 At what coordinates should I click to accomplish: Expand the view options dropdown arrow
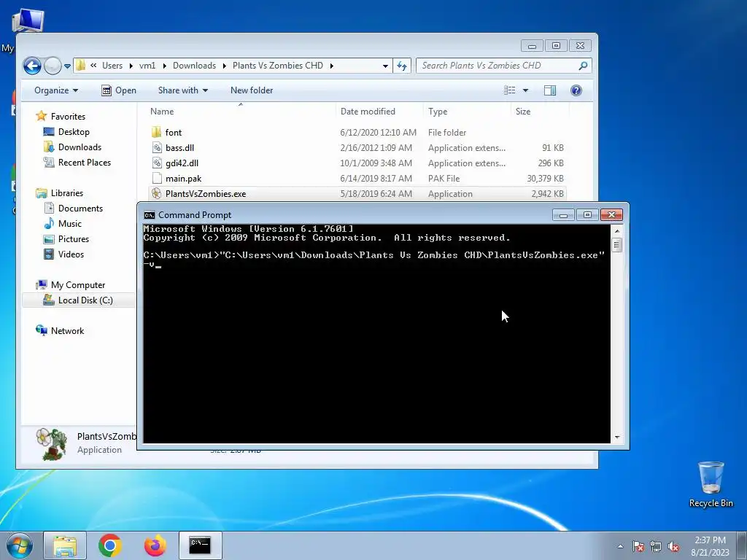click(x=525, y=90)
